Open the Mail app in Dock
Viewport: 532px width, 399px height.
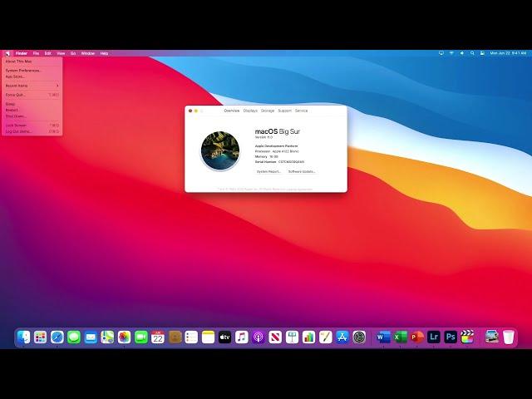[91, 337]
